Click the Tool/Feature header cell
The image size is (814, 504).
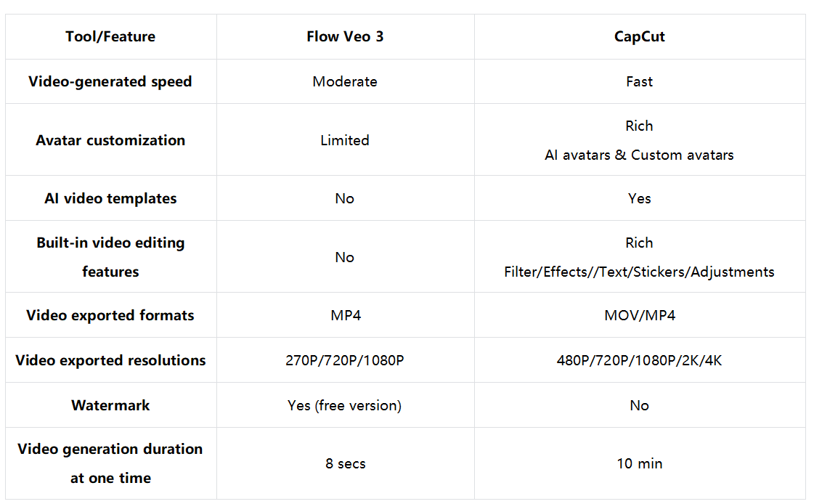pos(110,37)
